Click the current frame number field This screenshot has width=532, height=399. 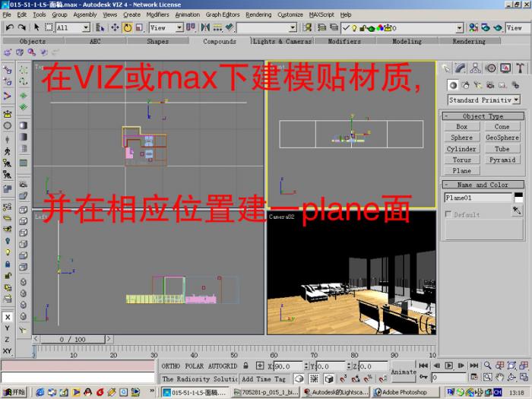(449, 377)
